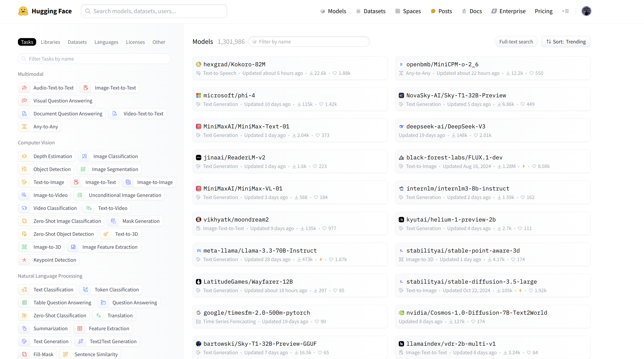The image size is (644, 359).
Task: Filter by Mask Generation task
Action: 135,221
